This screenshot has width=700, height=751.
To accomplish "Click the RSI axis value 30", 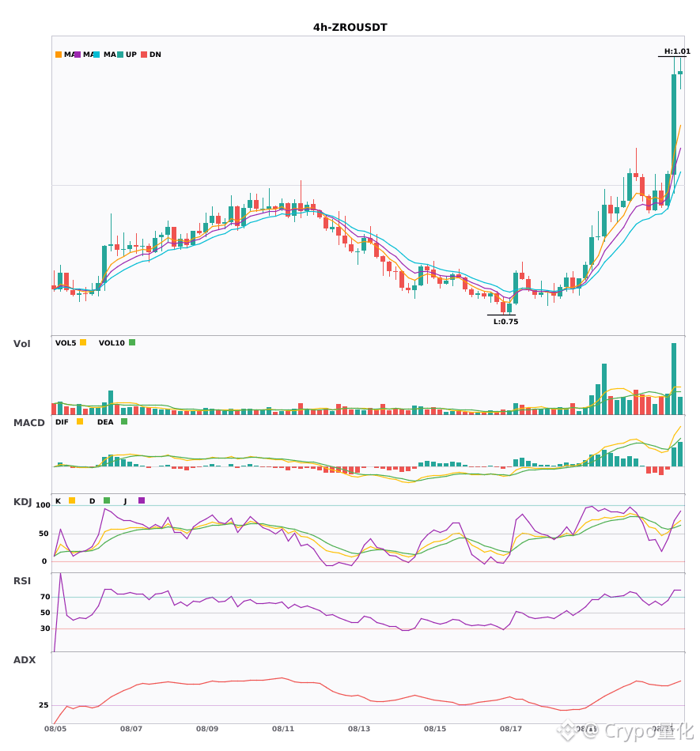I will [x=45, y=628].
